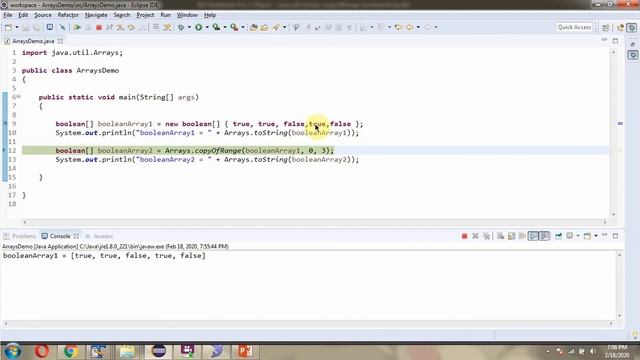Open the Refactor menu
The width and height of the screenshot is (640, 360).
pos(68,15)
